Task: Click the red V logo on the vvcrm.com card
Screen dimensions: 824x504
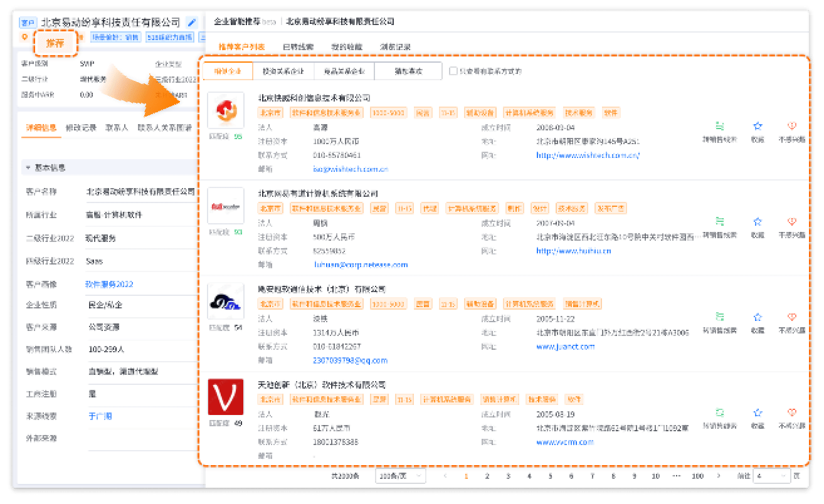Action: 226,397
